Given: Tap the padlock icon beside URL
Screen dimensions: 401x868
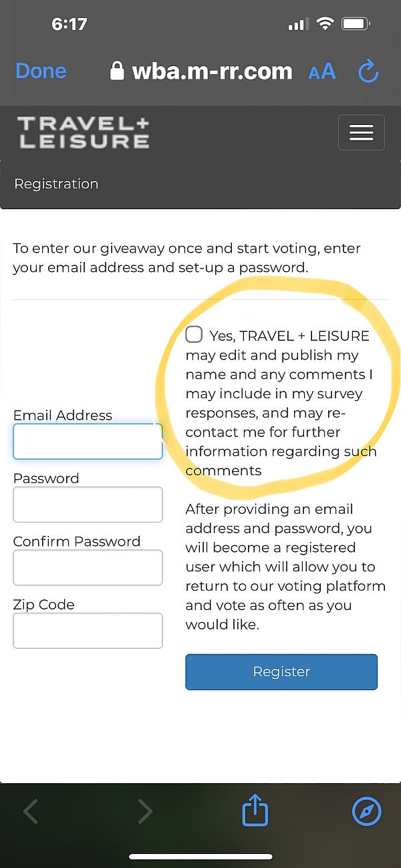Looking at the screenshot, I should [117, 71].
